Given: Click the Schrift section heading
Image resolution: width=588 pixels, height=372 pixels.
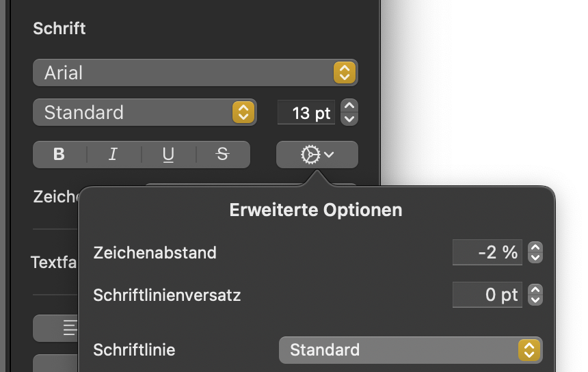Looking at the screenshot, I should (x=59, y=29).
